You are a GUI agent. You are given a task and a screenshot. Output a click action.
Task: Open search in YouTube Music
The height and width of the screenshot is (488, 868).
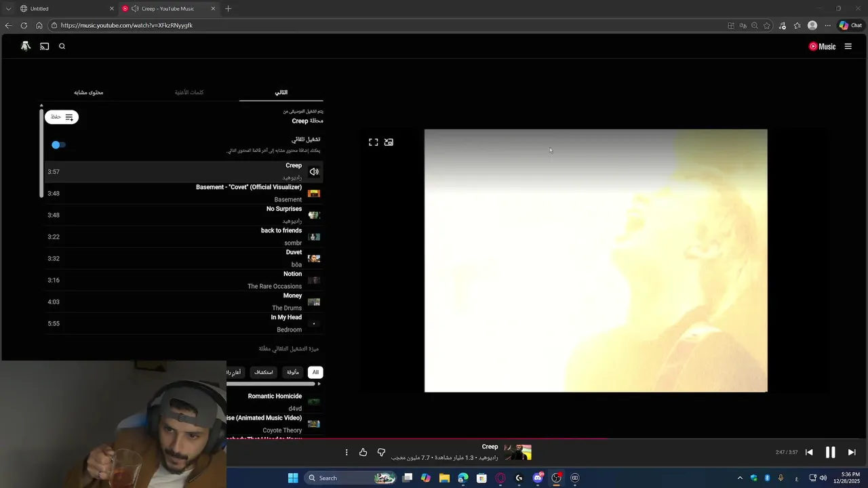tap(62, 46)
